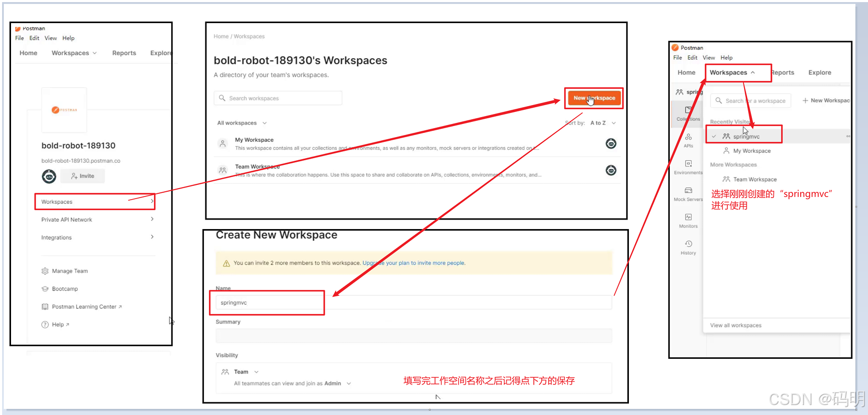The width and height of the screenshot is (868, 415).
Task: Open the Admin role dropdown
Action: [x=337, y=383]
